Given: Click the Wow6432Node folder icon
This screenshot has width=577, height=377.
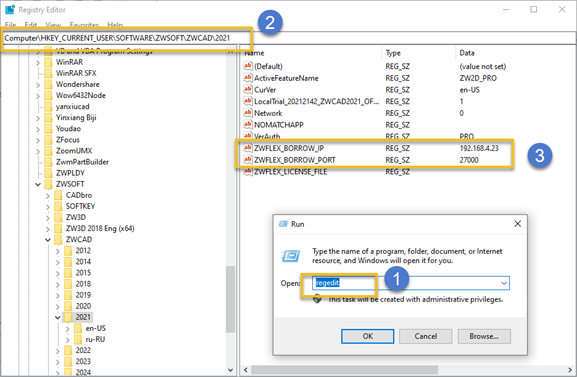Looking at the screenshot, I should (48, 95).
